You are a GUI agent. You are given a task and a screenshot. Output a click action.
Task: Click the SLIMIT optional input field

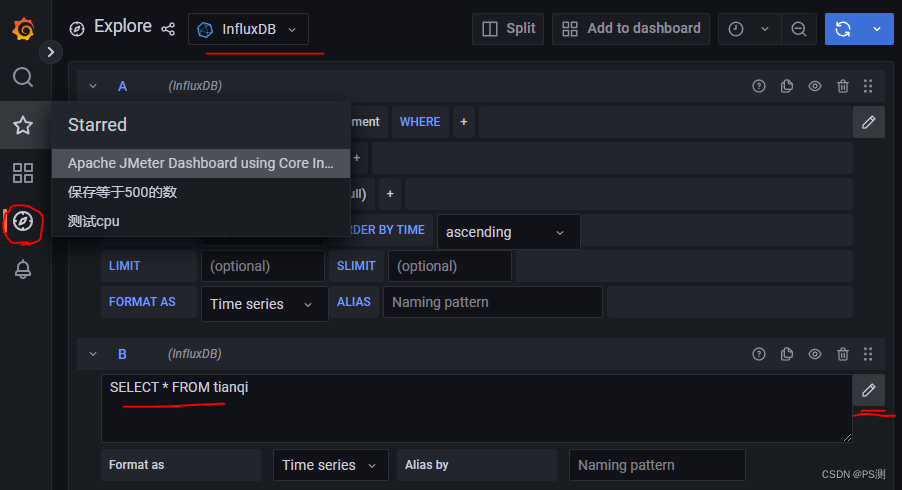[x=450, y=266]
